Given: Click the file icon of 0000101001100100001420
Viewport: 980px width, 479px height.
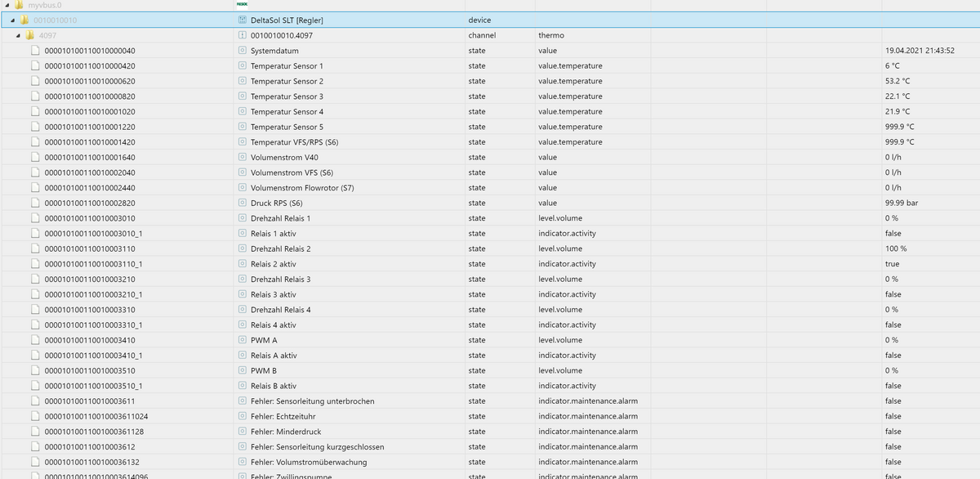Looking at the screenshot, I should 35,142.
